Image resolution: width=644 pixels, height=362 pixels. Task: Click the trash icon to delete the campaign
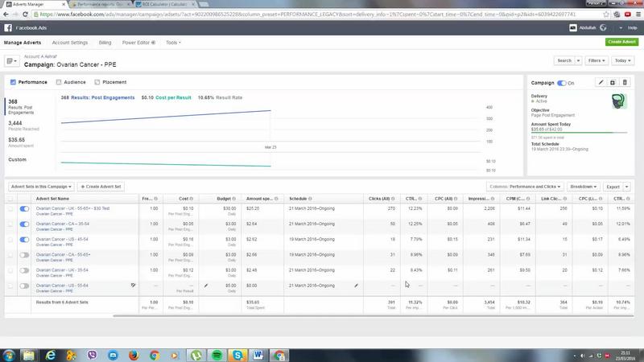click(625, 83)
